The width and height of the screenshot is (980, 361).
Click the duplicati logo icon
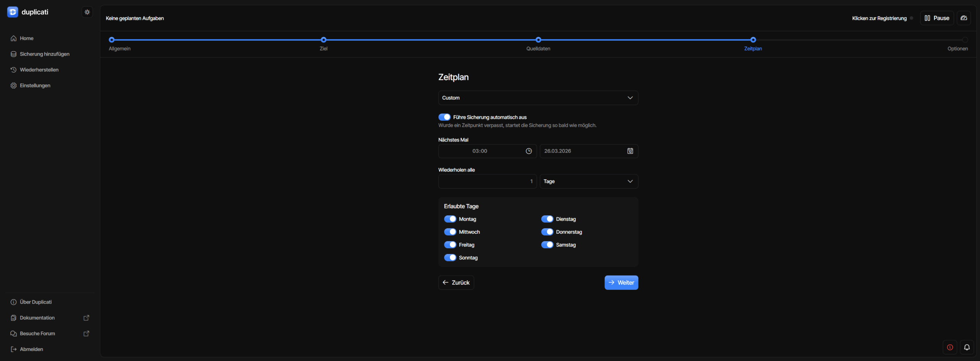[13, 12]
